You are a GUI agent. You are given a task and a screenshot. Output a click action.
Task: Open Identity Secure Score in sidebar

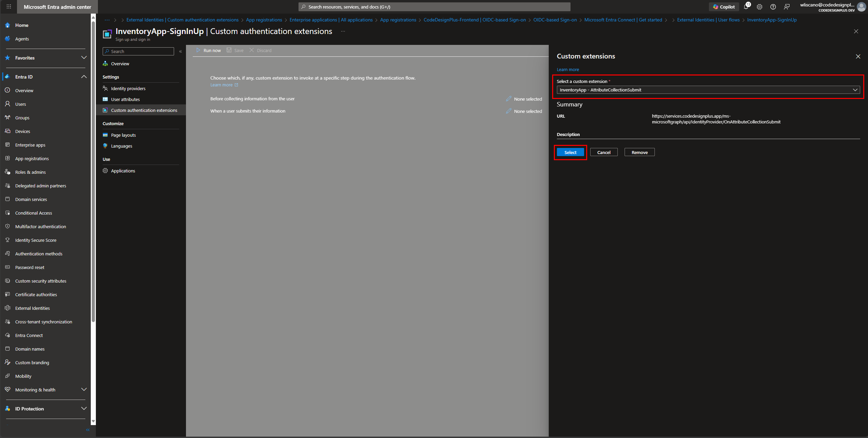(36, 240)
